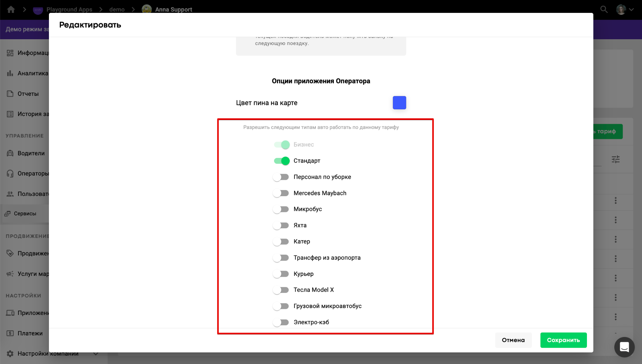Click the Водители car icon

tap(10, 153)
